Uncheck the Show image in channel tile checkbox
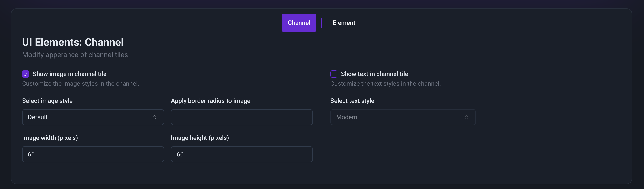This screenshot has width=644, height=189. [x=26, y=74]
